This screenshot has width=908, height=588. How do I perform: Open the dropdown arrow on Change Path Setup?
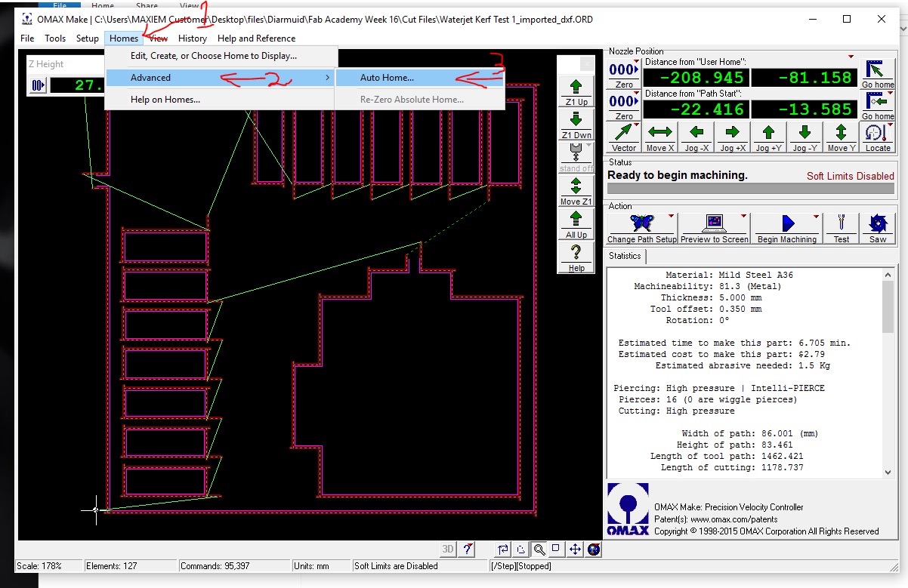(671, 217)
